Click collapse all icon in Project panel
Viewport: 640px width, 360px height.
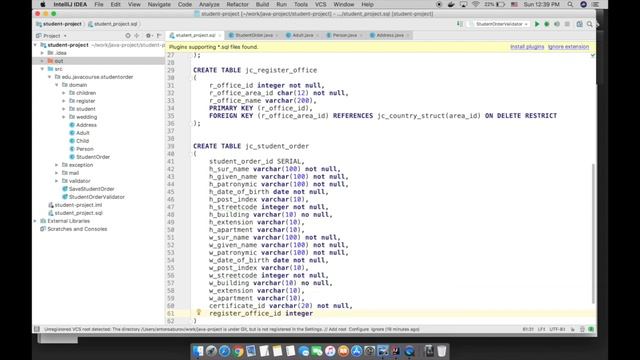[x=137, y=36]
